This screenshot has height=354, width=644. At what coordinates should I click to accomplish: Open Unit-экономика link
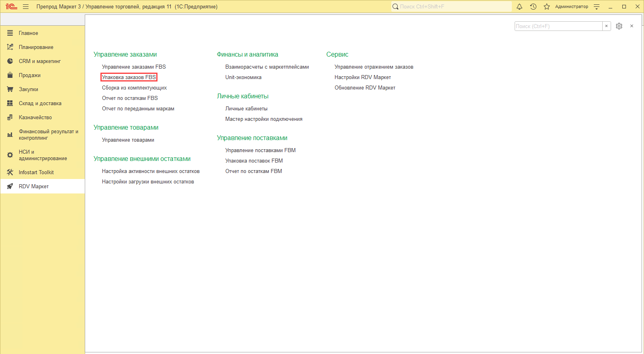click(x=243, y=77)
